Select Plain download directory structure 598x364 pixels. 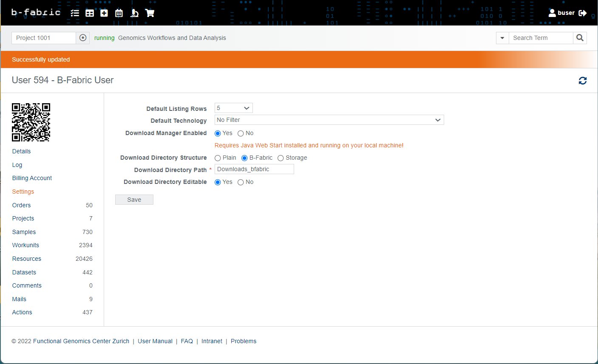(218, 158)
